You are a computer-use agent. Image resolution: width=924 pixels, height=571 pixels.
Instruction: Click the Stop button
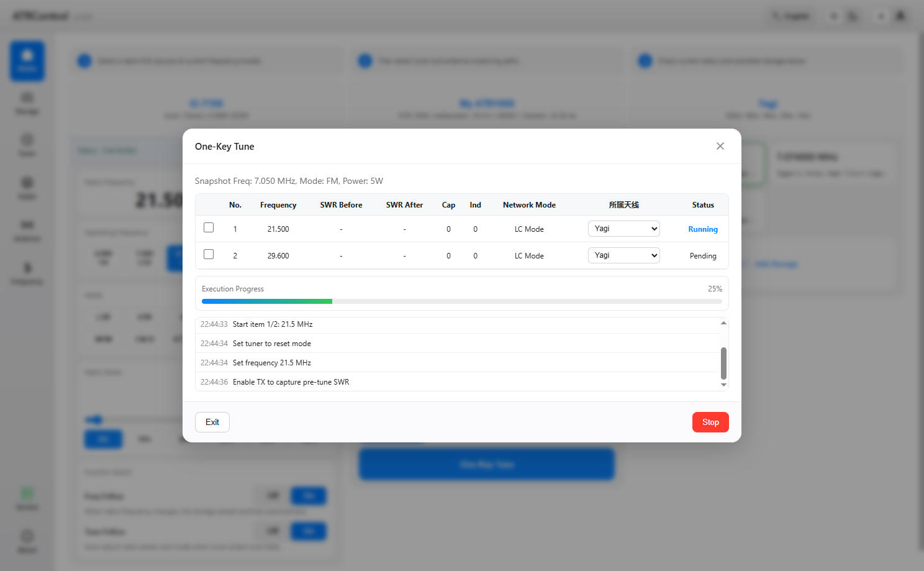coord(710,422)
